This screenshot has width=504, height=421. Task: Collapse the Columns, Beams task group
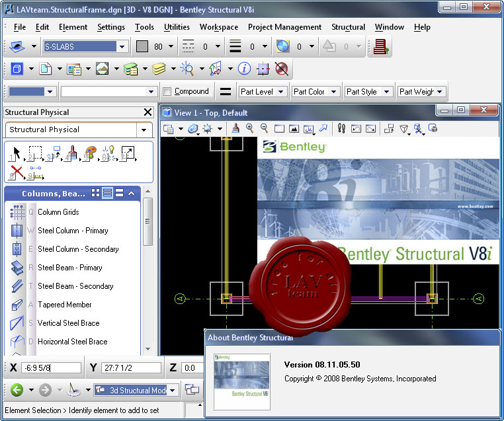pyautogui.click(x=131, y=193)
